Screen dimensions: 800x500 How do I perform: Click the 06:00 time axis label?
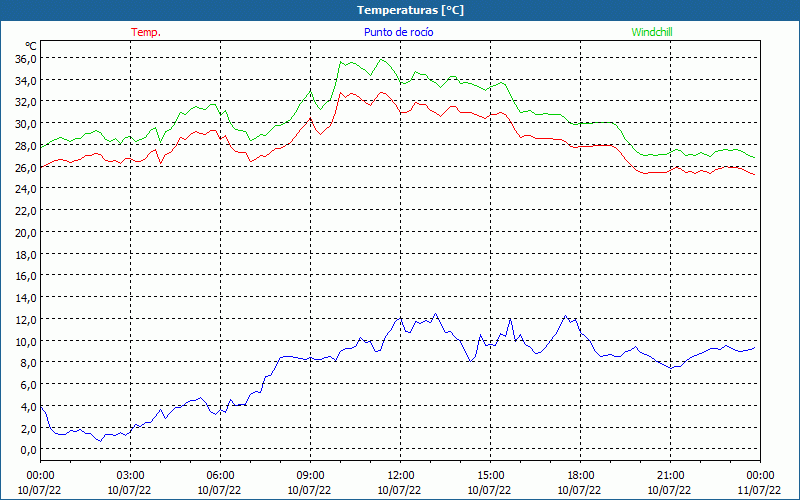pyautogui.click(x=220, y=476)
